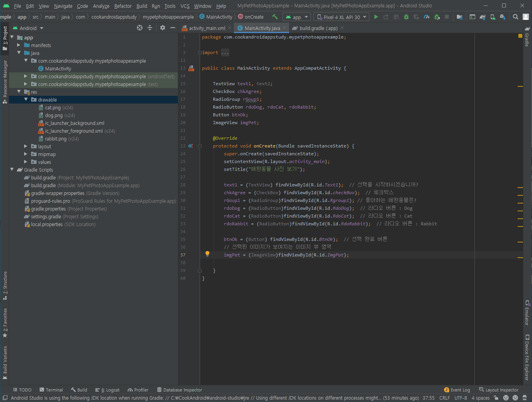Expand the layout folder arrow

[26, 146]
